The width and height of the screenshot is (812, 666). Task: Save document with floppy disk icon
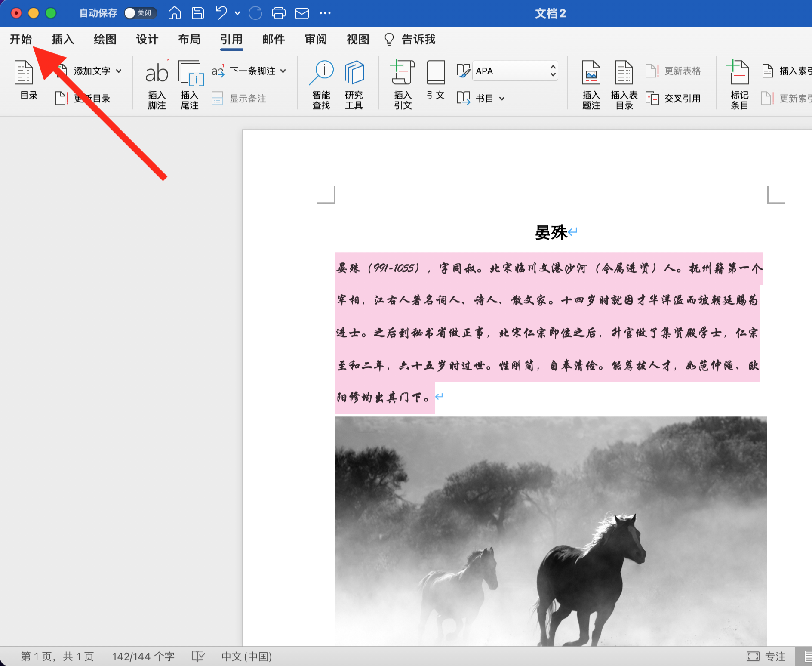coord(197,13)
